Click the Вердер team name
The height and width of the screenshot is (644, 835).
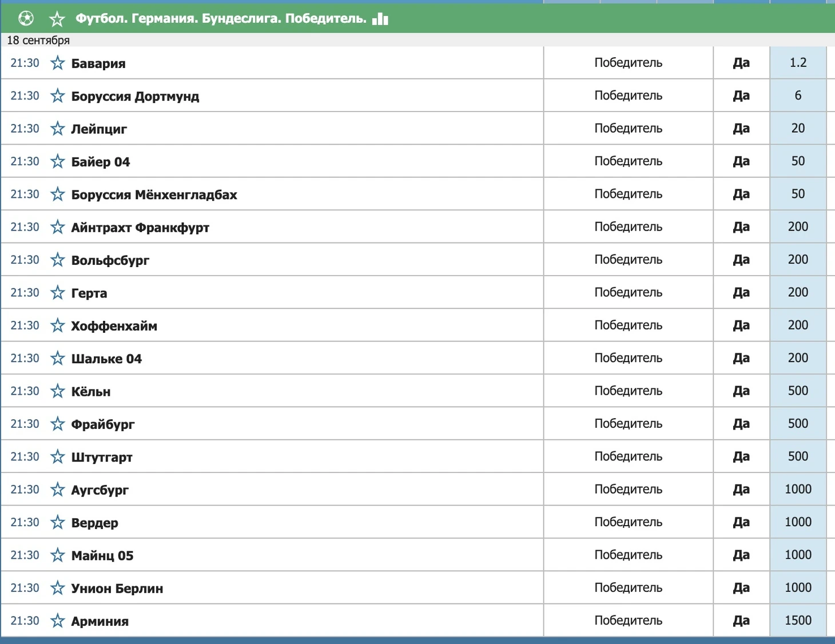point(95,523)
